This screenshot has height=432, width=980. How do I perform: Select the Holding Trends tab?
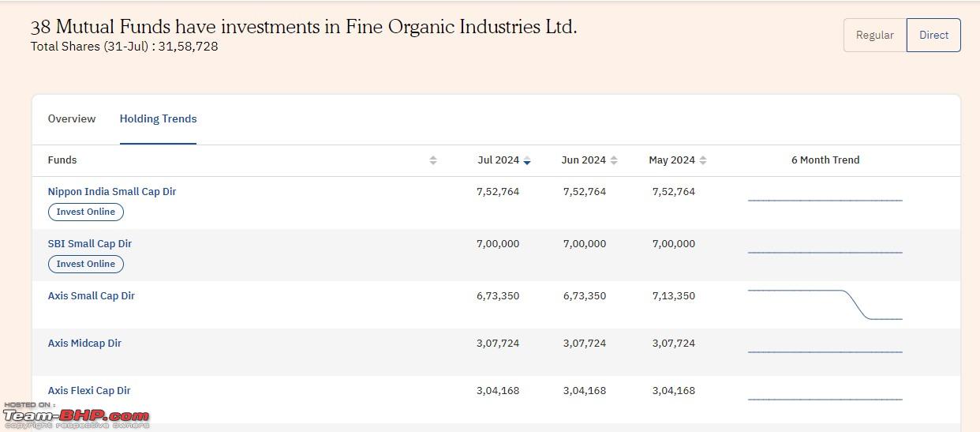click(158, 119)
